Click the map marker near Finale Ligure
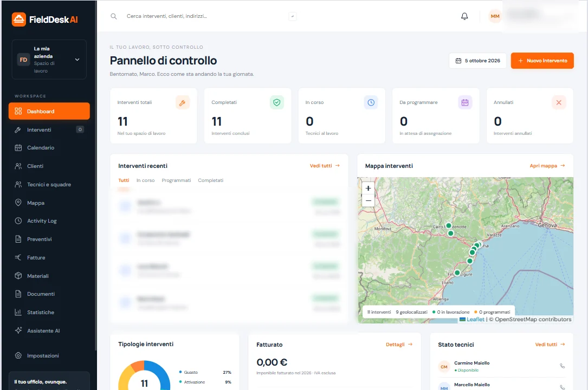 click(x=457, y=273)
